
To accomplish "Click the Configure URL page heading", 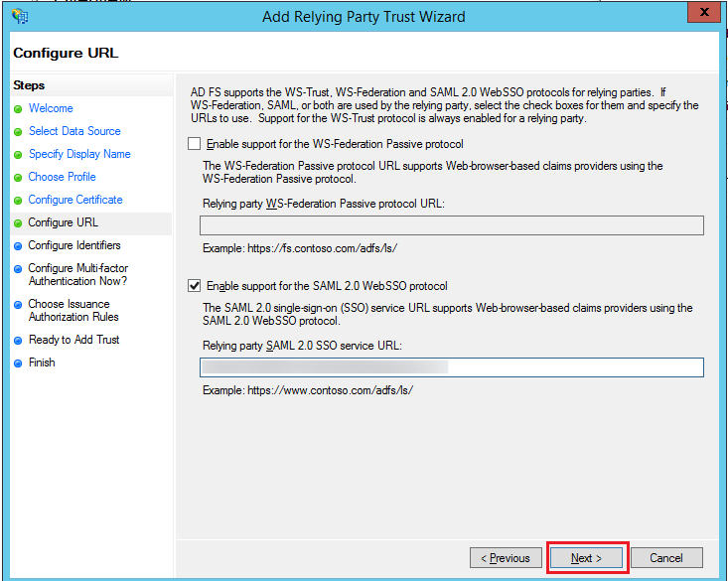I will pyautogui.click(x=66, y=53).
